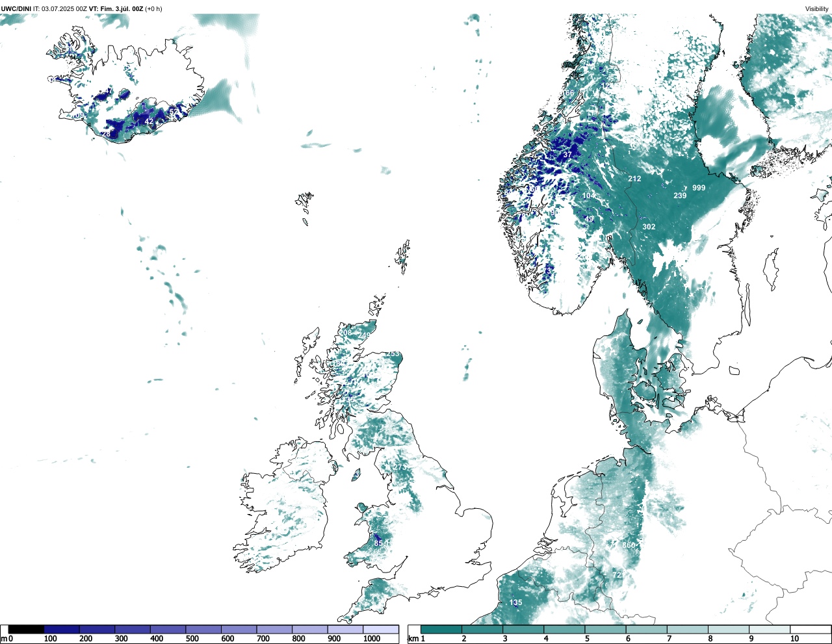
Task: Click the 2–3 km teal legend swatch
Action: (482, 630)
